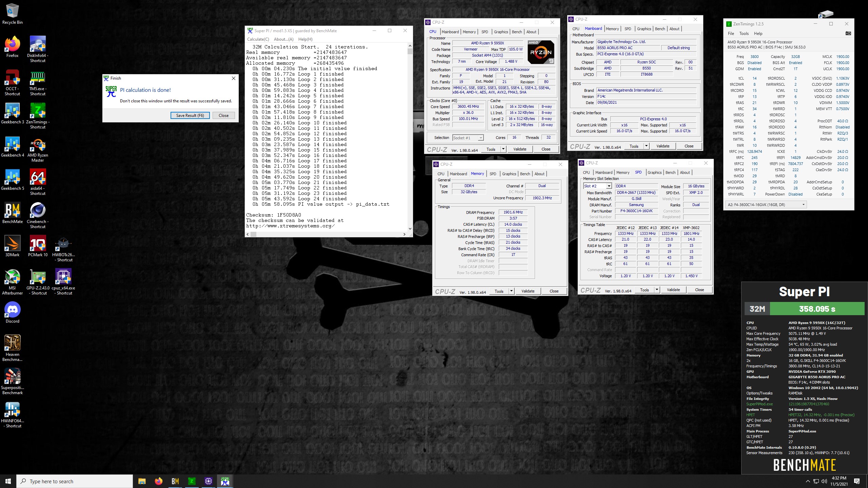
Task: Open Calculate(C) menu in Super PI
Action: click(x=258, y=39)
